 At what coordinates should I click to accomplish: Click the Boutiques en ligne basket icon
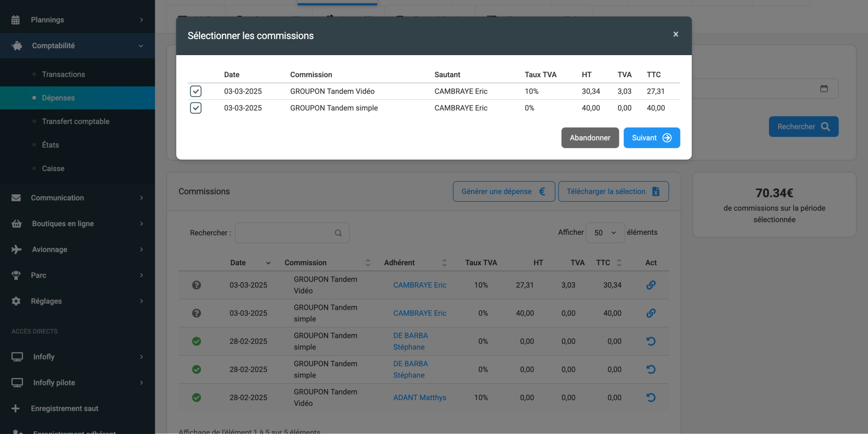[x=16, y=224]
